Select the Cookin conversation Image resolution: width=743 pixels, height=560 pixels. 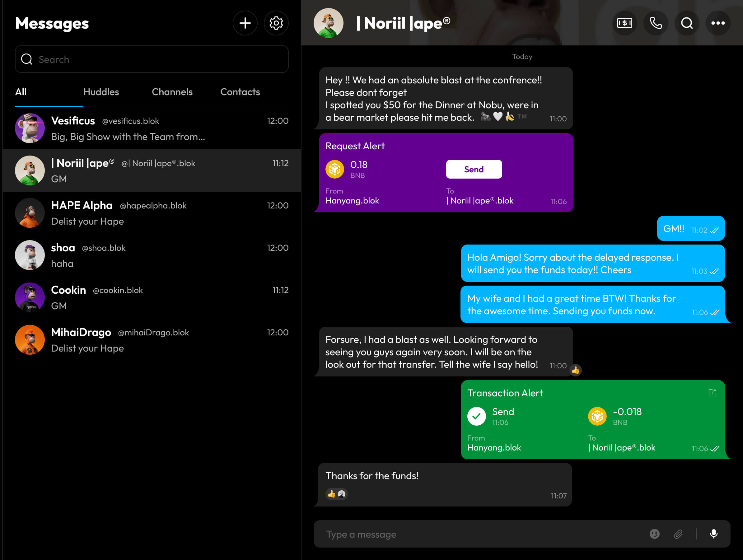pyautogui.click(x=151, y=298)
